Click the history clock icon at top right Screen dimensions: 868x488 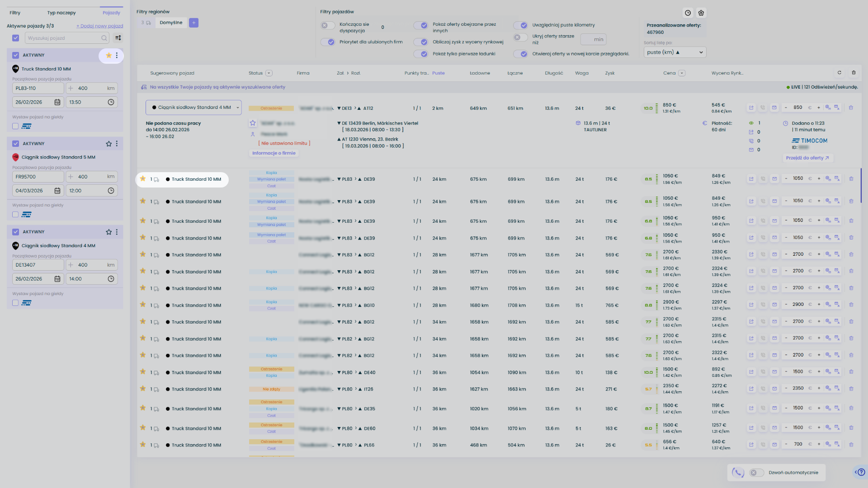688,13
